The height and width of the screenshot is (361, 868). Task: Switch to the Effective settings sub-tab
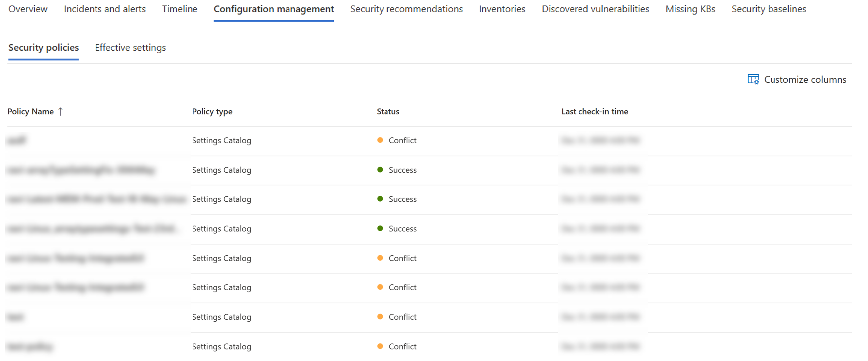pos(130,48)
